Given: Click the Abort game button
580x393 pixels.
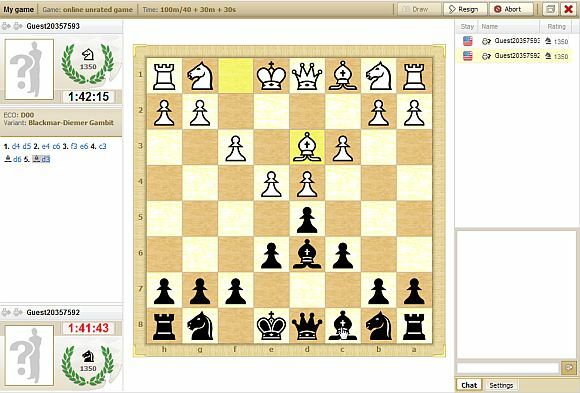Looking at the screenshot, I should (x=512, y=9).
